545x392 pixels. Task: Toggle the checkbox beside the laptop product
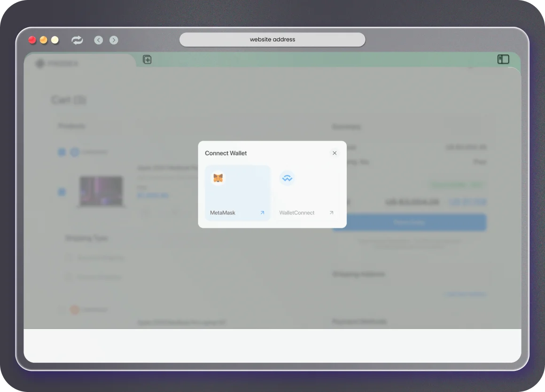tap(62, 192)
